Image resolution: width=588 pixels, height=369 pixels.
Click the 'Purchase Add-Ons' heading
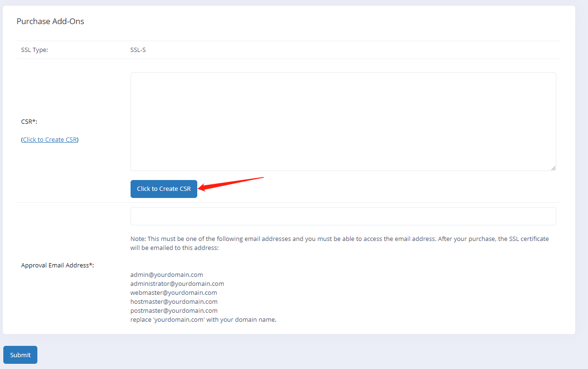(x=50, y=21)
